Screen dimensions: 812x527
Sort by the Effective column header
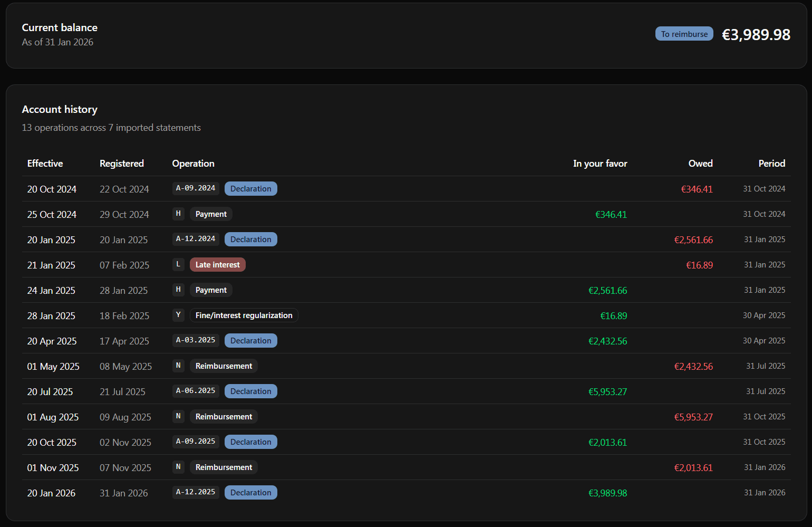[x=45, y=164]
